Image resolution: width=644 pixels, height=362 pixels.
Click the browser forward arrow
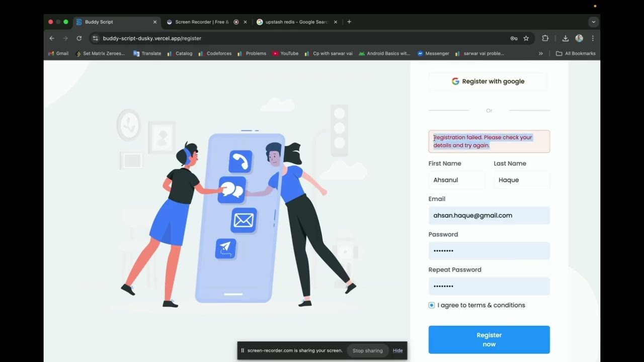point(65,38)
